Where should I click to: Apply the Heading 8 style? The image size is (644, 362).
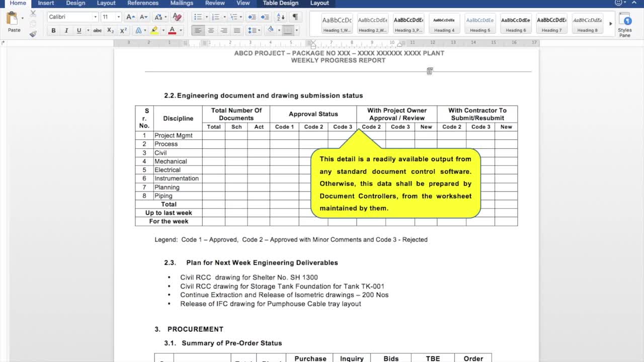tap(587, 24)
